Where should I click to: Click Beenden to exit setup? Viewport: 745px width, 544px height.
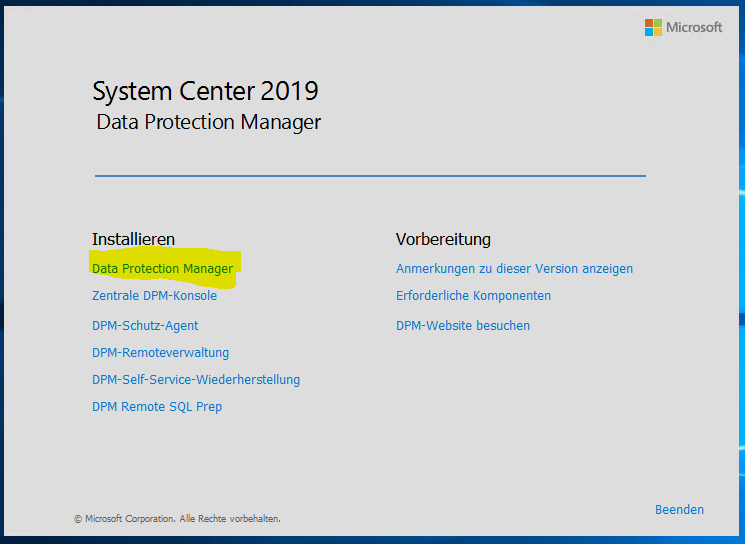point(679,509)
